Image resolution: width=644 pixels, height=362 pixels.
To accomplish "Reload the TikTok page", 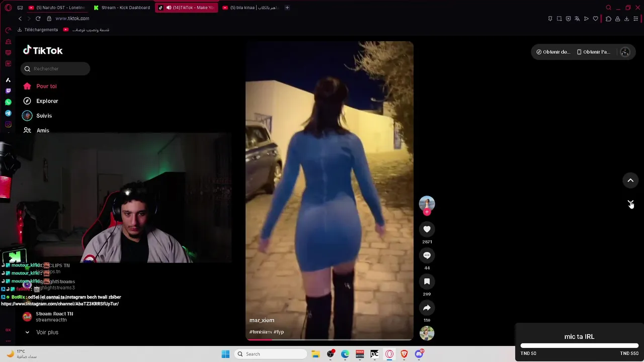I will [x=38, y=19].
